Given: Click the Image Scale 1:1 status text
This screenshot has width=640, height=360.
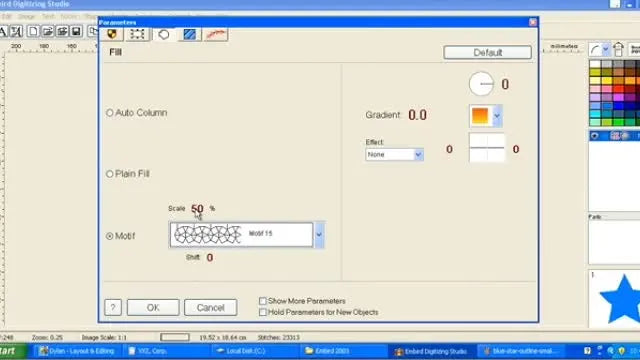Looking at the screenshot, I should (104, 338).
